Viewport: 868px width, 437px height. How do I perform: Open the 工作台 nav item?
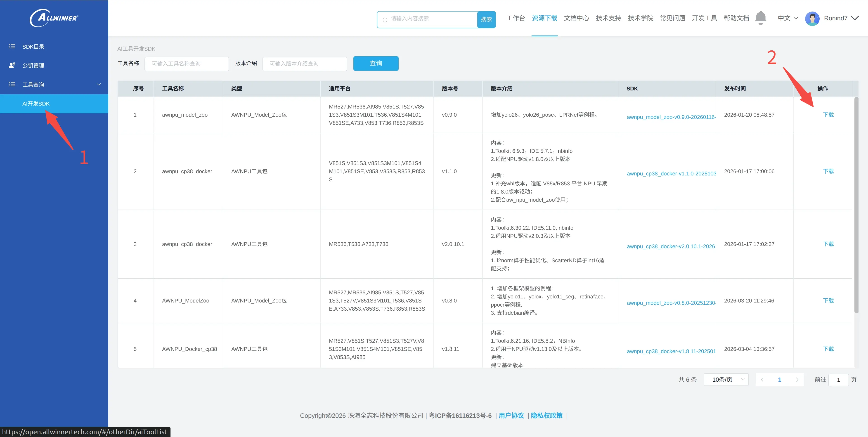click(x=516, y=18)
